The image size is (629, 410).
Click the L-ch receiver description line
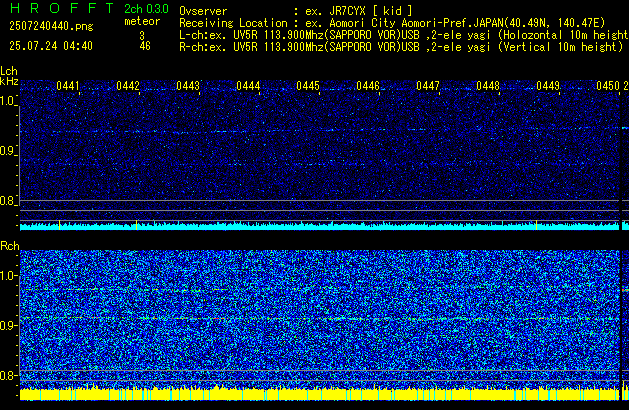tap(404, 35)
